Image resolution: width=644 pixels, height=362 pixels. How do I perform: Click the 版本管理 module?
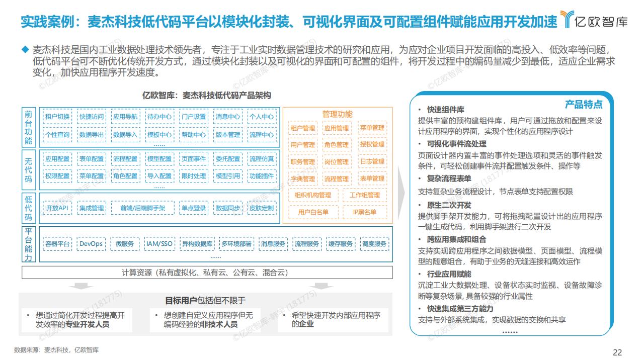click(228, 135)
